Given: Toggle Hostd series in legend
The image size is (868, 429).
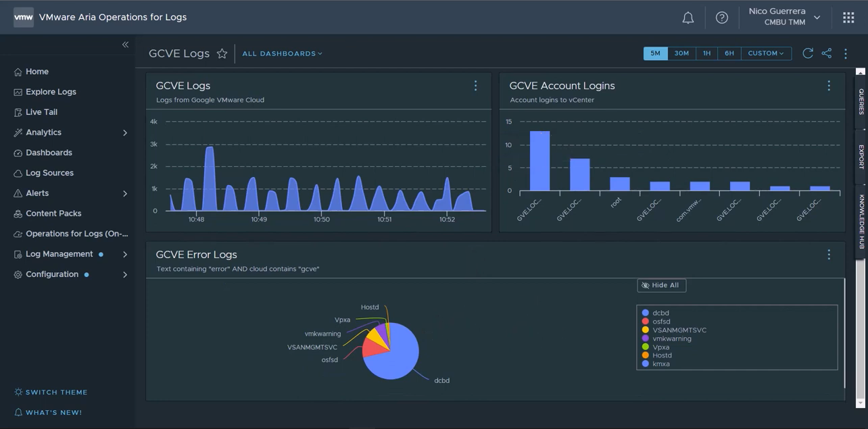Looking at the screenshot, I should point(657,355).
